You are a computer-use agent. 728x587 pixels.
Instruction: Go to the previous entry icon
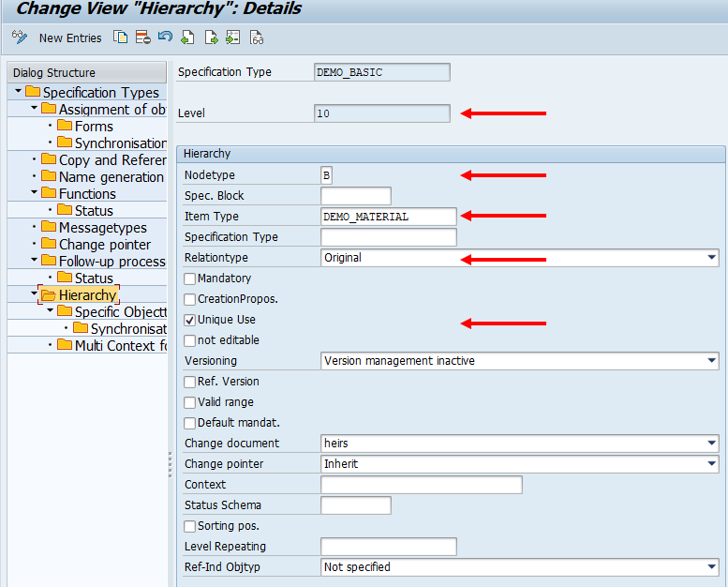tap(188, 38)
